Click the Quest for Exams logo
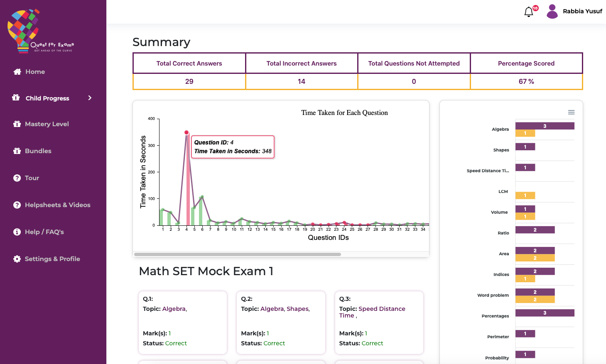606x364 pixels. pyautogui.click(x=40, y=31)
